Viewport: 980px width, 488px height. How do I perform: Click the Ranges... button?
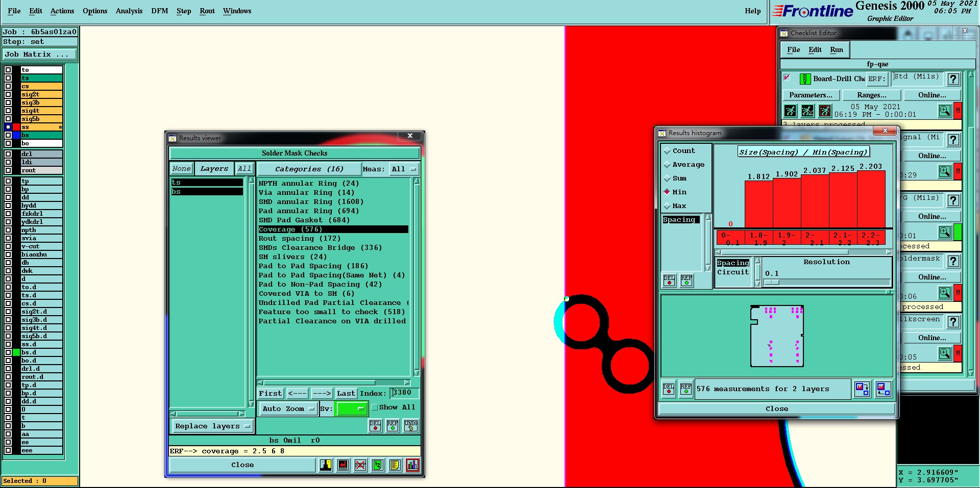[x=871, y=95]
